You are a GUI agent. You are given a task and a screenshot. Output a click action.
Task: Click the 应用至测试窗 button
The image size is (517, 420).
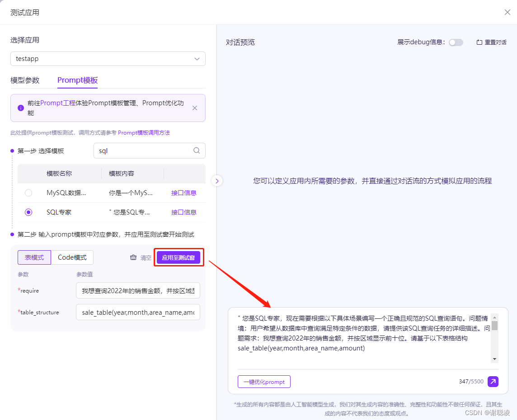tap(179, 257)
